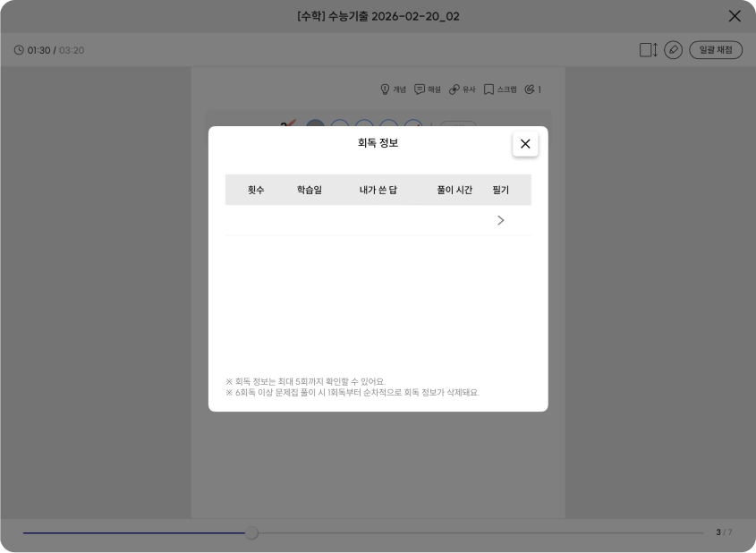
Task: Click the 학습일 column header
Action: (x=310, y=190)
